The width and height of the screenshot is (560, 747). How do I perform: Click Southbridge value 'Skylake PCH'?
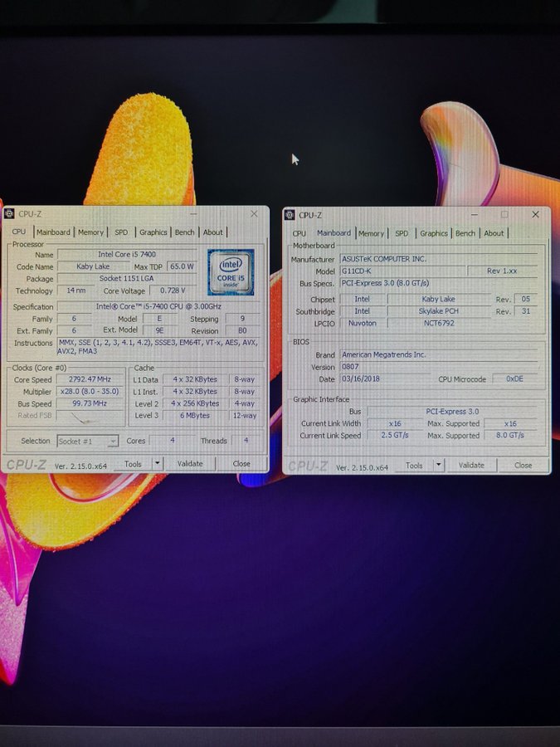(439, 311)
